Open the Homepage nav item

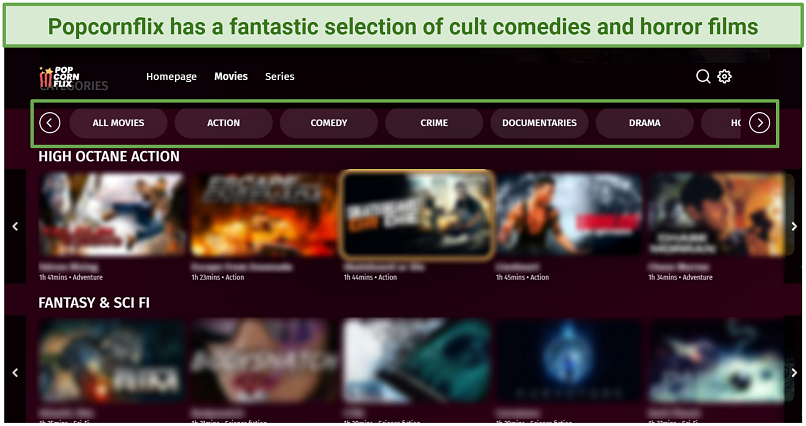click(171, 77)
